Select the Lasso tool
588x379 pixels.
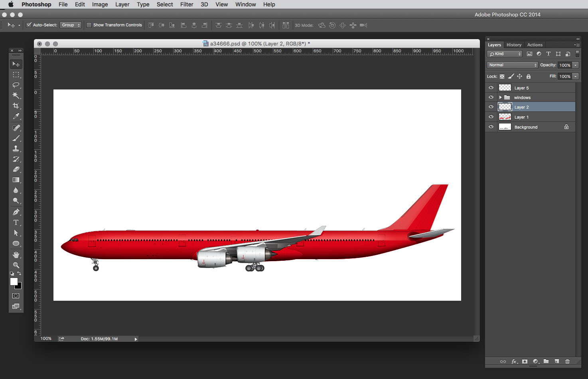click(16, 85)
